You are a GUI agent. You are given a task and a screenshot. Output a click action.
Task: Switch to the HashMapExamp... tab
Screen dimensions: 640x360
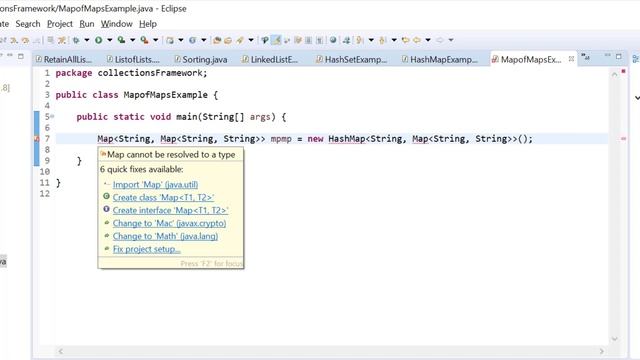440,60
